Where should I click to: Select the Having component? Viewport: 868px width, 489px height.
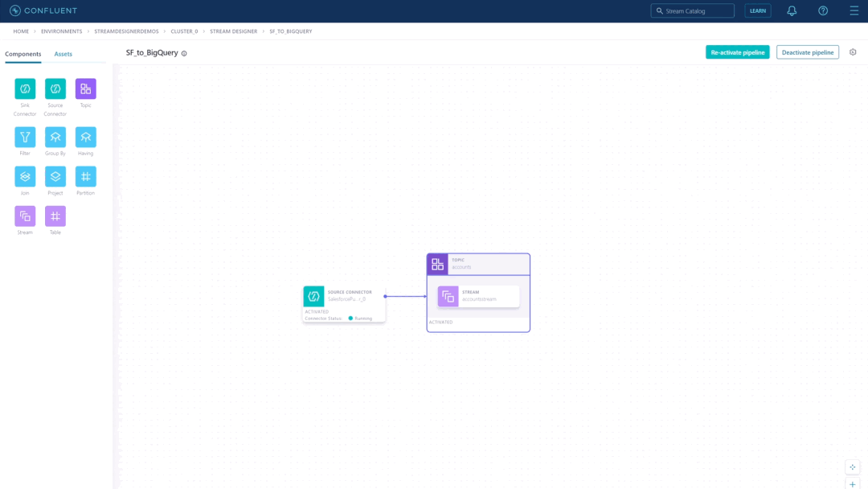click(x=86, y=137)
